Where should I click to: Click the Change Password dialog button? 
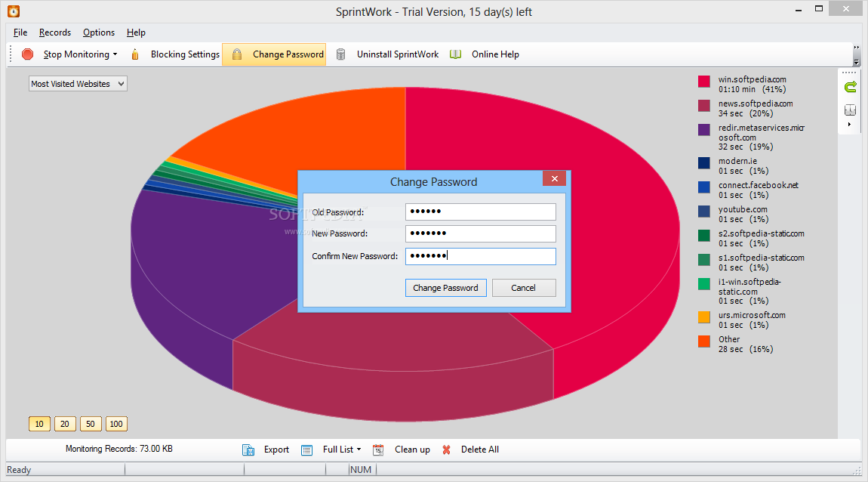click(445, 288)
